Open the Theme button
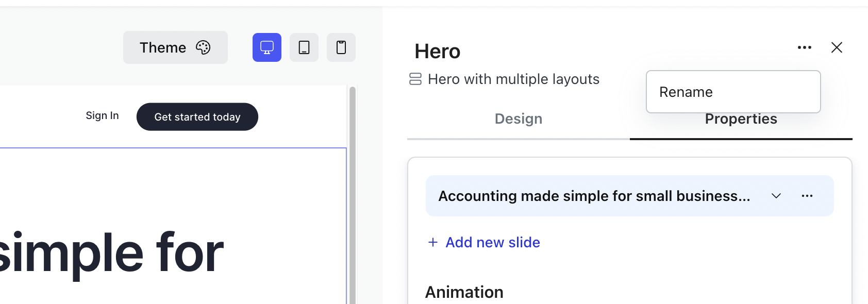Image resolution: width=868 pixels, height=304 pixels. click(175, 47)
